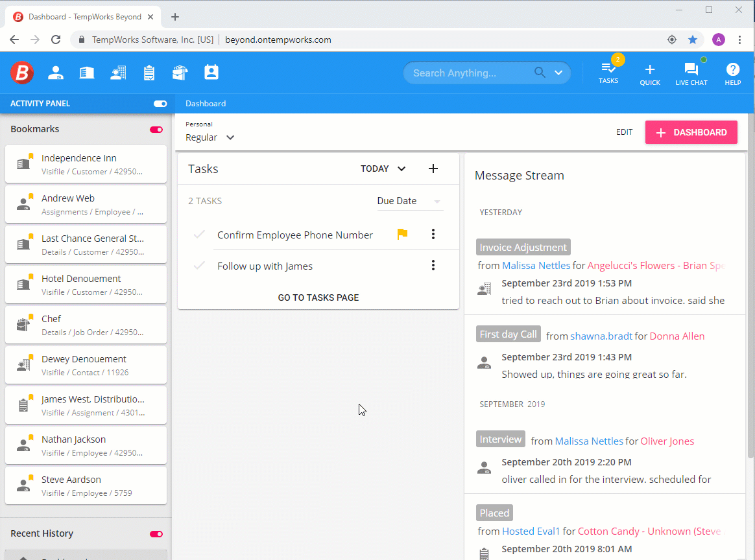Open the TODAY tasks filter dropdown
The width and height of the screenshot is (755, 560).
point(383,169)
